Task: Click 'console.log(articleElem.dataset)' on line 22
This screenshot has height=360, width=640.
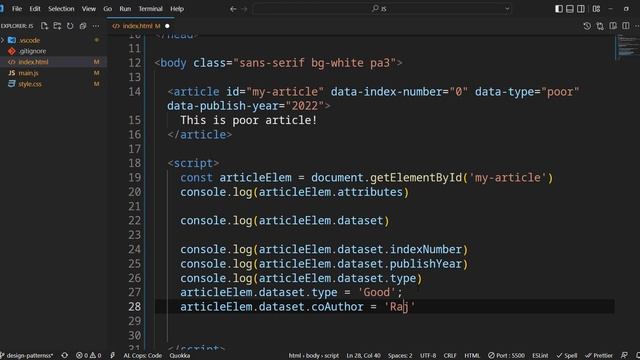Action: click(285, 221)
